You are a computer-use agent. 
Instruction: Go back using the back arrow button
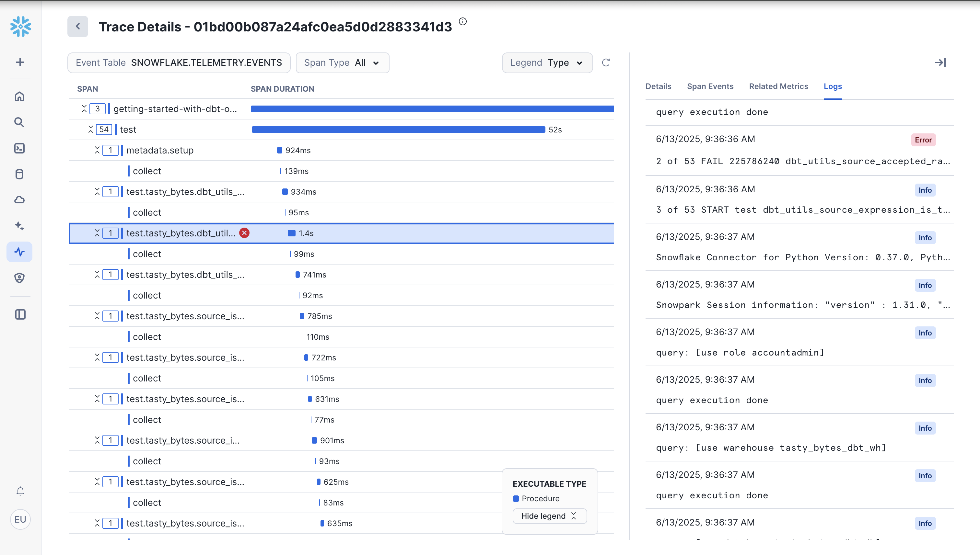click(77, 26)
